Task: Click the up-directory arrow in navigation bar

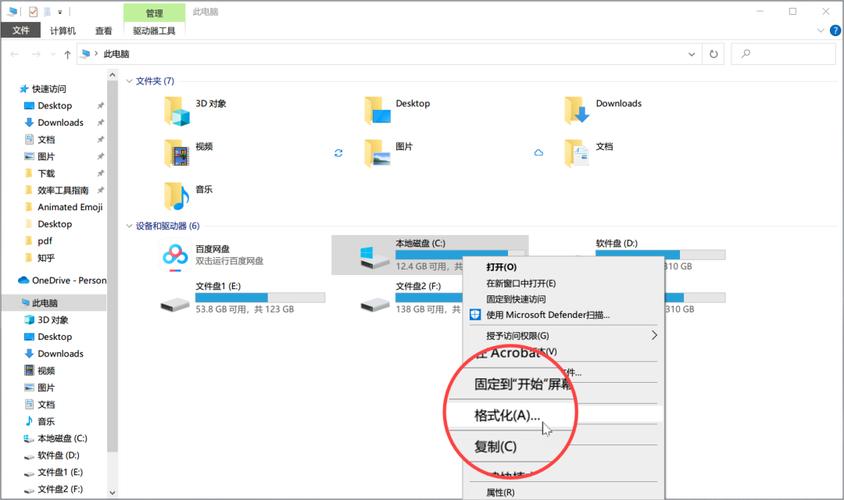Action: tap(67, 54)
